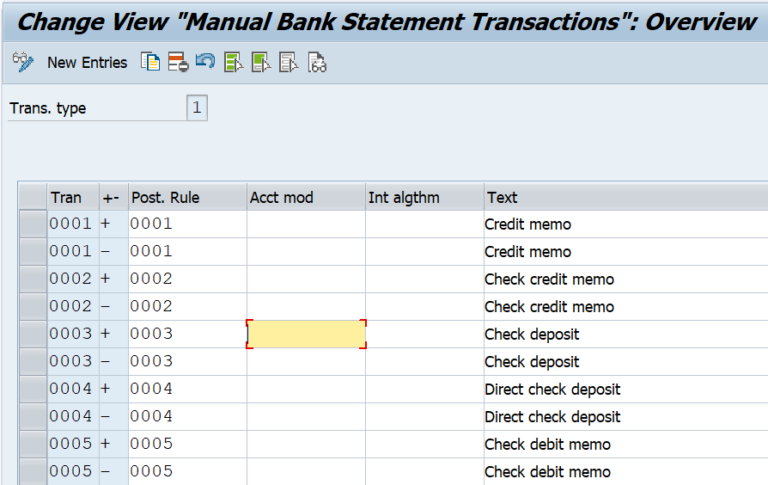Select row 0005 − Check debit memo
Image resolution: width=768 pixels, height=485 pixels.
[x=33, y=471]
